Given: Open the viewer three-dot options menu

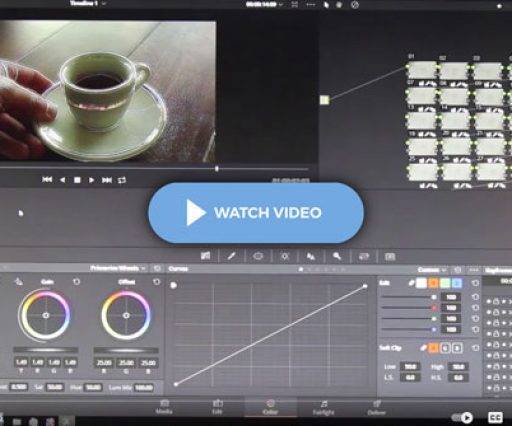Looking at the screenshot, I should pos(310,5).
